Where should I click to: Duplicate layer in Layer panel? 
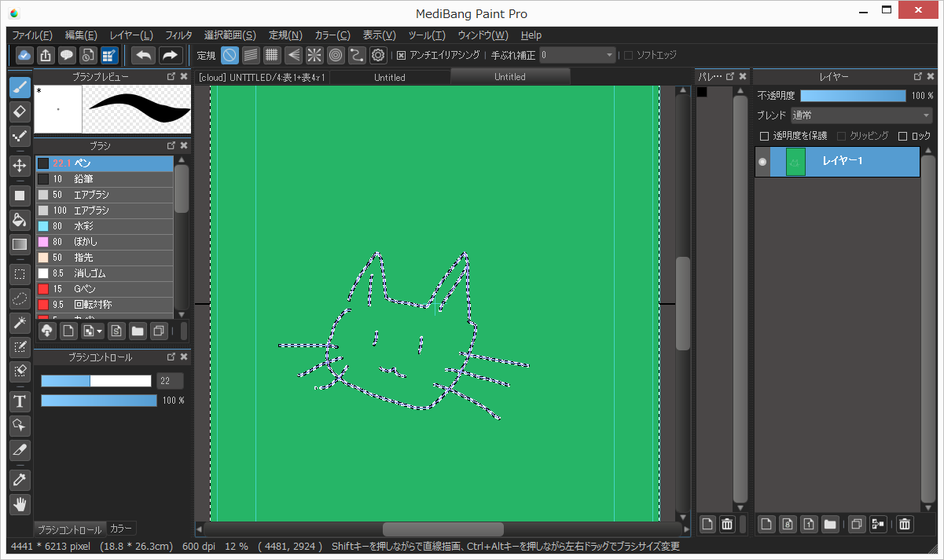(857, 524)
